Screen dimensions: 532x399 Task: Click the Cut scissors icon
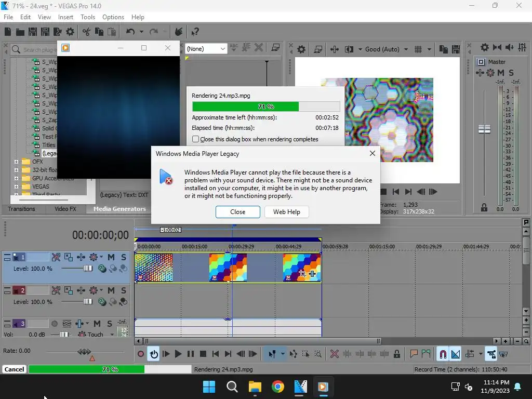[87, 32]
